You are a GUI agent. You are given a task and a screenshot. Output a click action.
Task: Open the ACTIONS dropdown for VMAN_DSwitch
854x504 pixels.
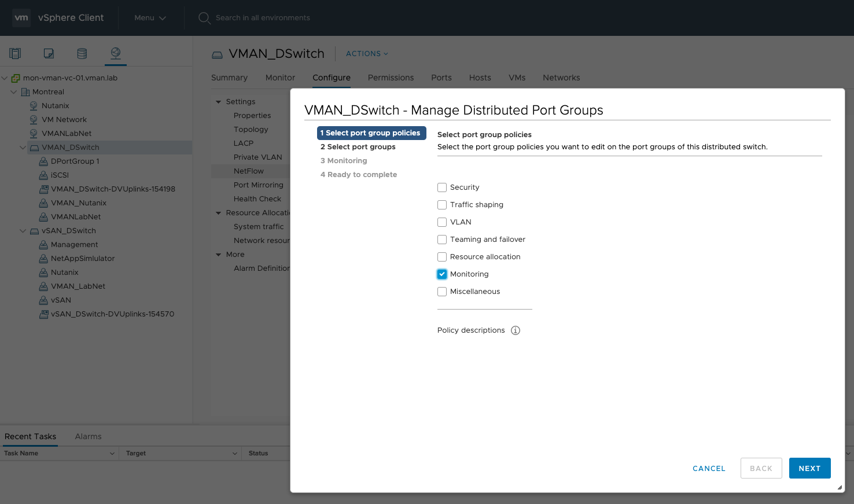point(367,54)
